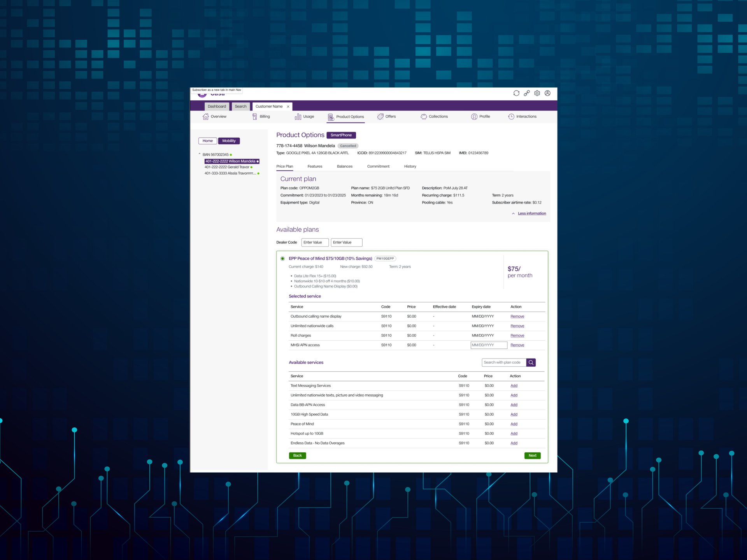Open the settings gear icon
Viewport: 747px width, 560px height.
click(537, 93)
